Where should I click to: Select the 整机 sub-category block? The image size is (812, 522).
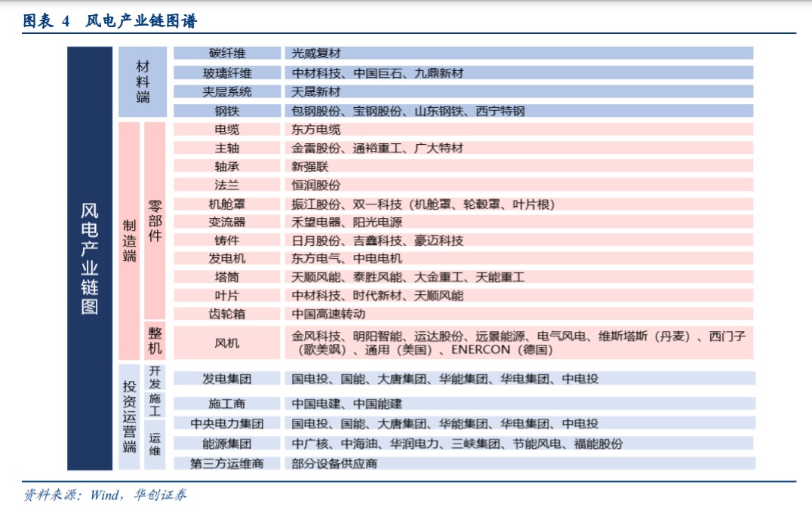[155, 341]
